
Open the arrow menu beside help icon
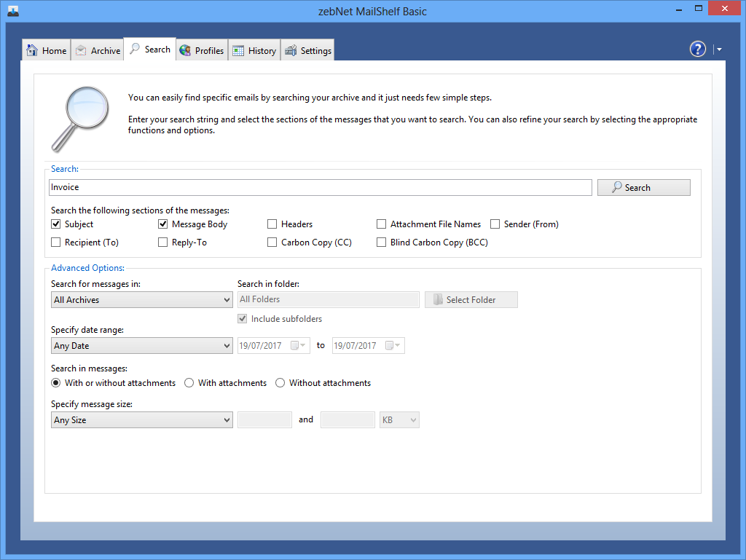click(719, 50)
